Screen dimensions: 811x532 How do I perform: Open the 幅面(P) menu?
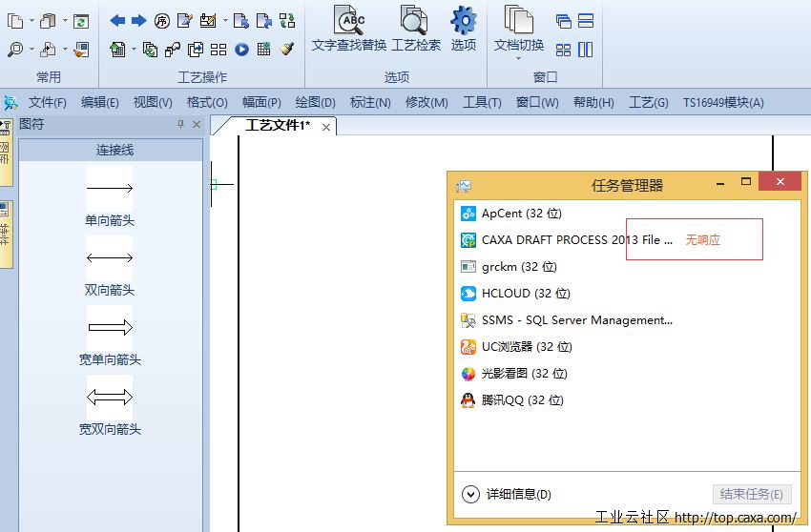pos(261,102)
